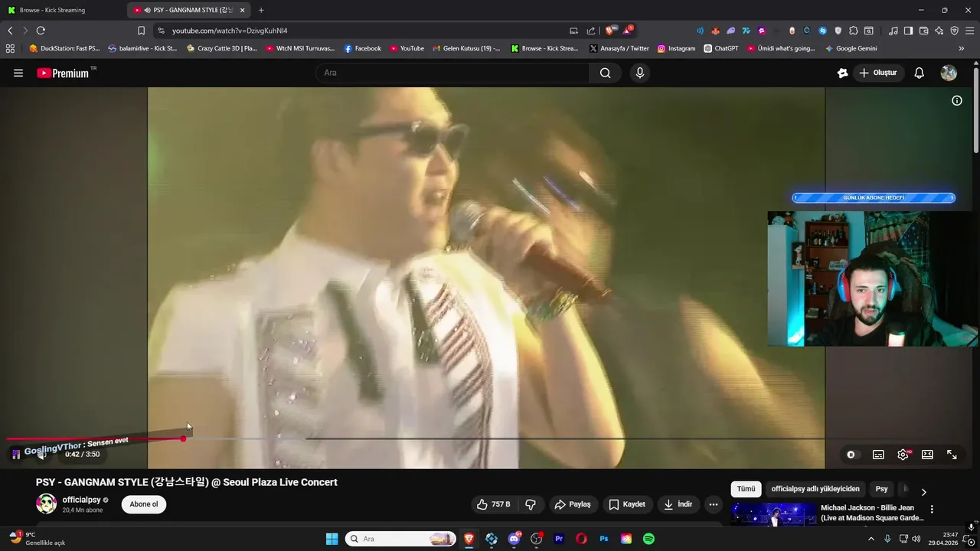Open Brave Leo AI sparkle icon
The width and height of the screenshot is (980, 551).
[x=939, y=31]
